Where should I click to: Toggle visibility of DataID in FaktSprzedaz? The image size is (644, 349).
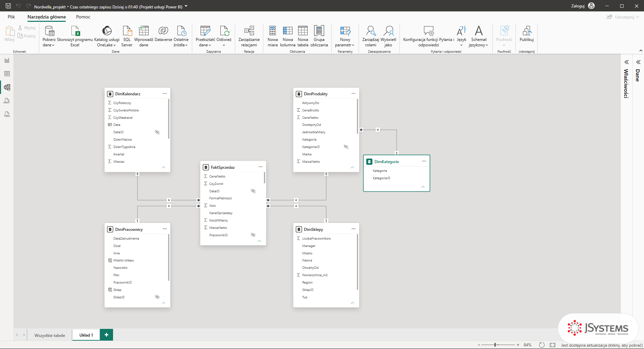(253, 191)
